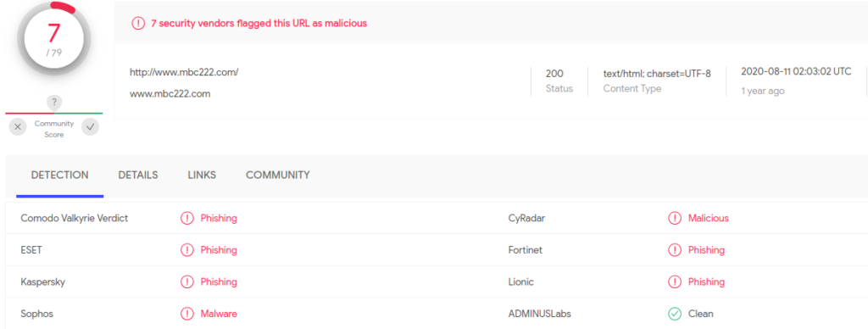Click the Phishing alert icon for Lionic
The height and width of the screenshot is (329, 868).
675,282
